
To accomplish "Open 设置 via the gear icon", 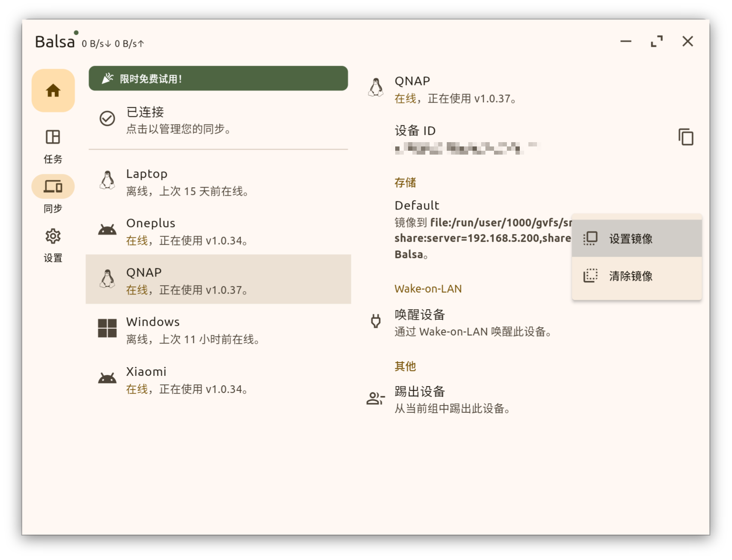I will click(53, 236).
